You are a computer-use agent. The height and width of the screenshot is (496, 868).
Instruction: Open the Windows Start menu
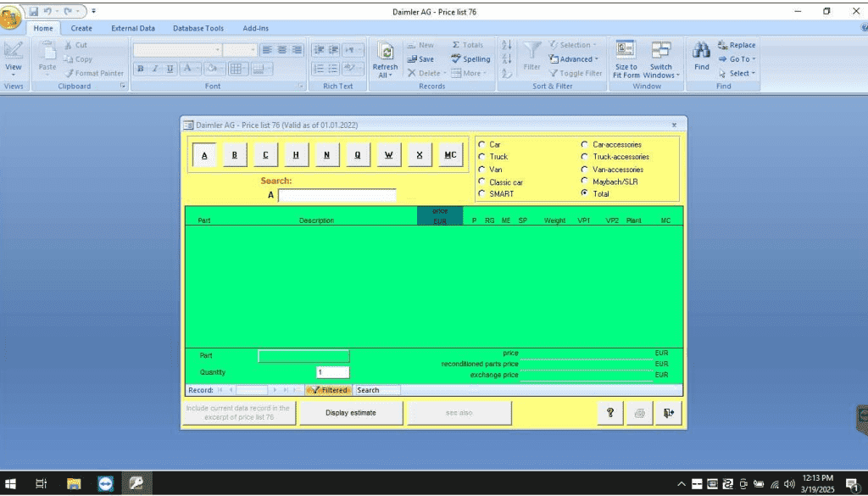coord(10,484)
